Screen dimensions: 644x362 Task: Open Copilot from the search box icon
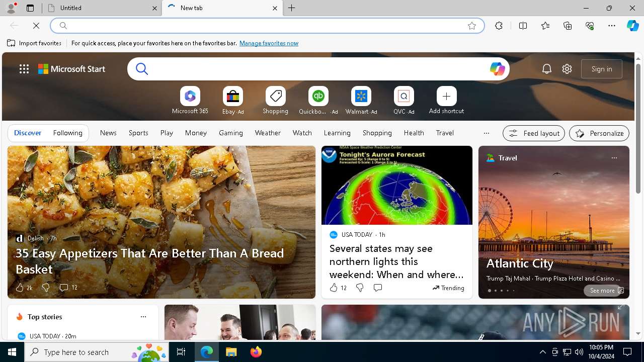point(497,69)
